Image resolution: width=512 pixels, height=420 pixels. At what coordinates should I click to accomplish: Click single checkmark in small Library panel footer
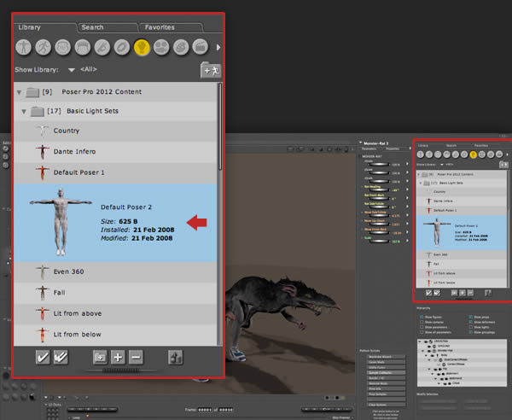click(428, 293)
